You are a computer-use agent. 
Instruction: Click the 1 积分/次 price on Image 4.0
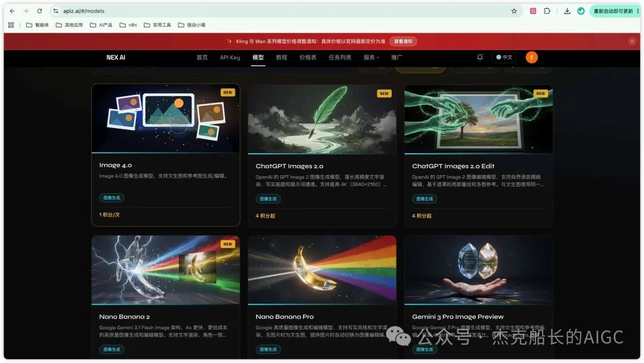point(109,215)
